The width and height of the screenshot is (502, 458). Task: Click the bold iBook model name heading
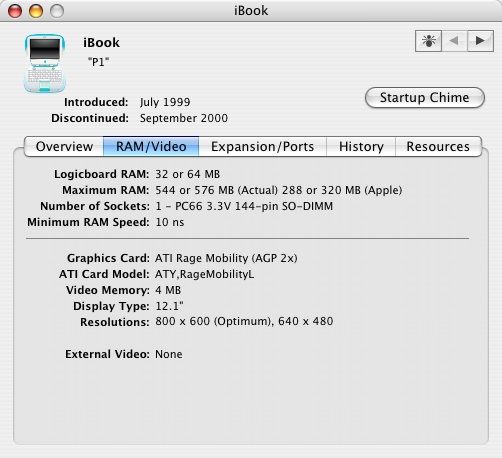[101, 43]
